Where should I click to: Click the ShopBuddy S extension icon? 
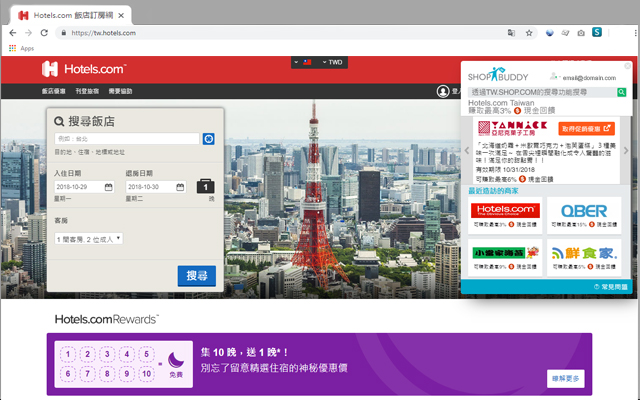coord(597,32)
